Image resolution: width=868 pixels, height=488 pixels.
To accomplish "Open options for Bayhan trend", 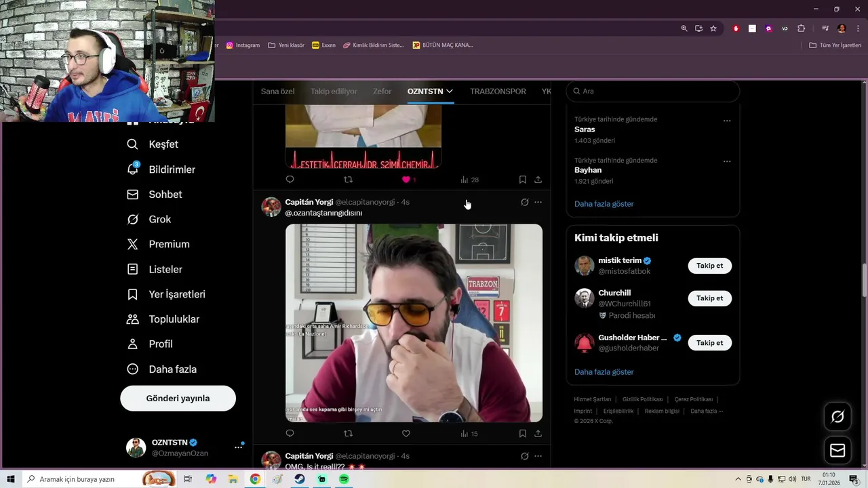I will coord(727,161).
